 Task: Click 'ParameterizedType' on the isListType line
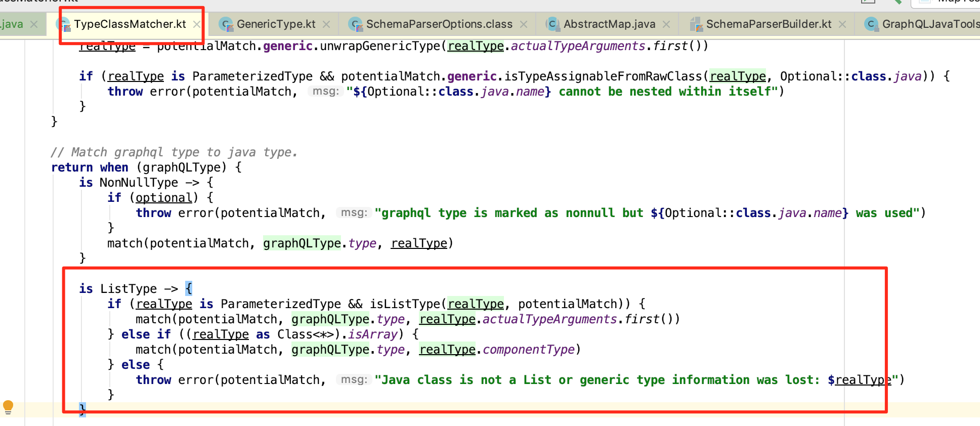pyautogui.click(x=281, y=304)
